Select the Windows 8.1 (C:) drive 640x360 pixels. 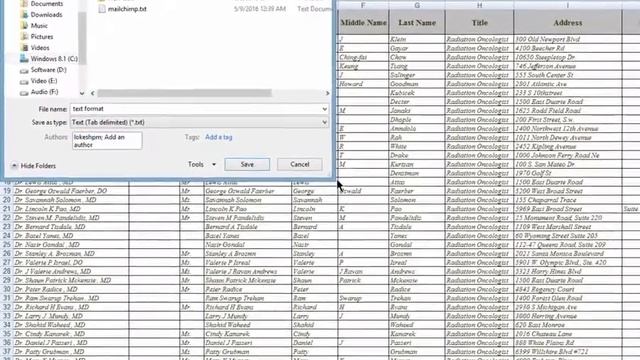tap(54, 59)
